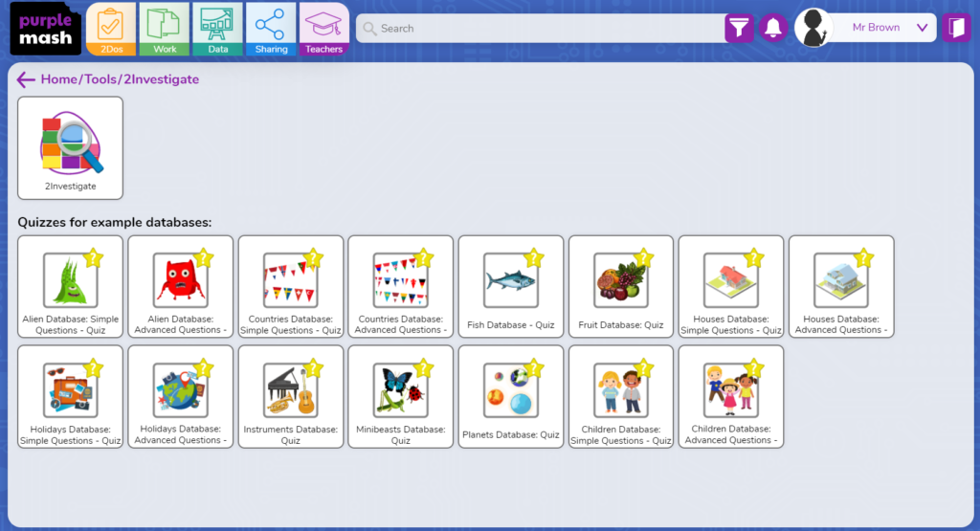Screen dimensions: 980x531
Task: Open the Purple Mash home logo
Action: coord(46,29)
